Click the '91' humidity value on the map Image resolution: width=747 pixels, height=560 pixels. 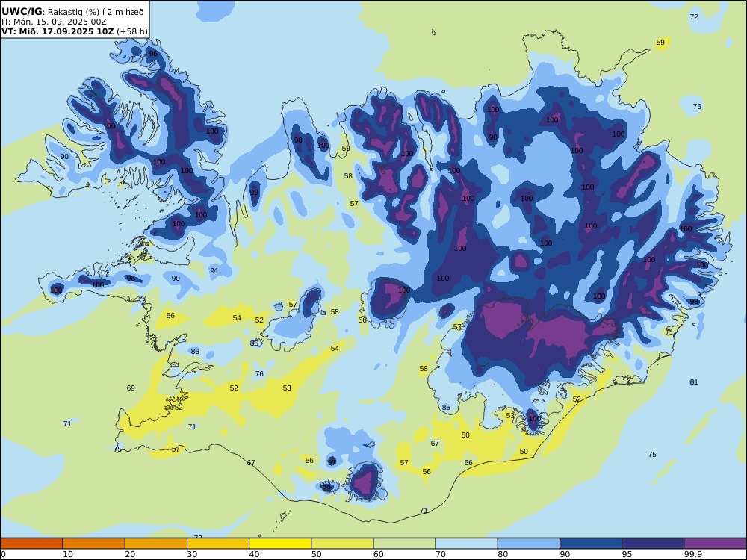[214, 271]
